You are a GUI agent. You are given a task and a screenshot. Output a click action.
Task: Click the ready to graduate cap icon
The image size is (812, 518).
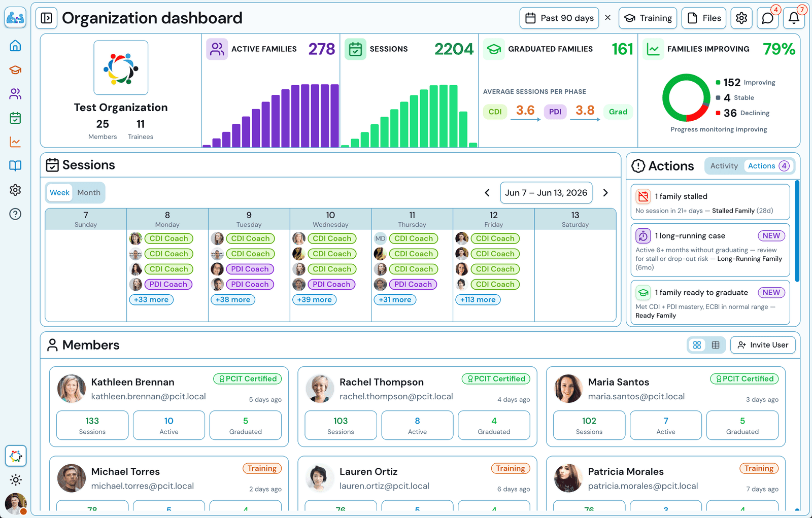point(643,293)
